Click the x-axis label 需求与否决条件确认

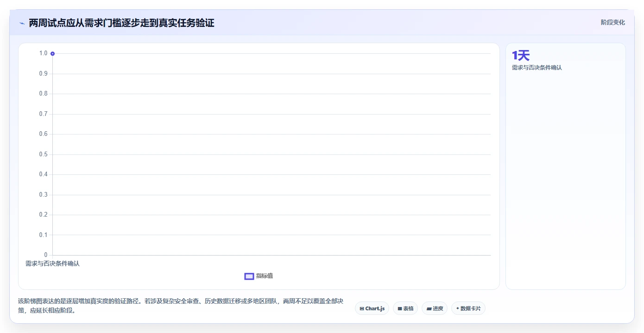[52, 263]
